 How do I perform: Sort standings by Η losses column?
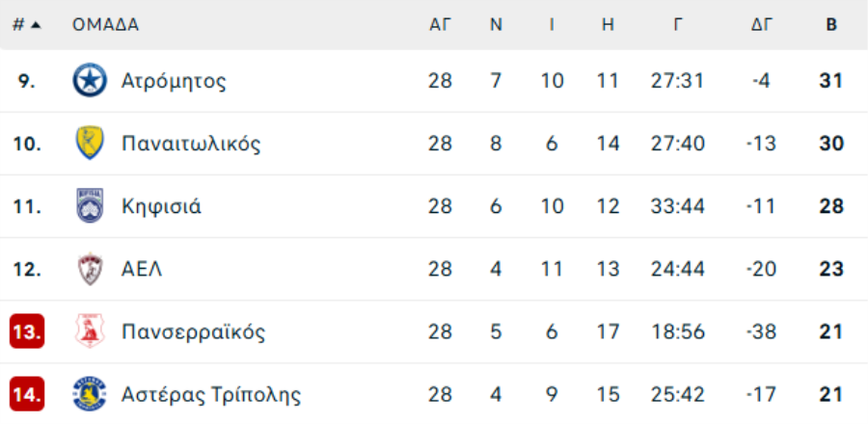608,25
